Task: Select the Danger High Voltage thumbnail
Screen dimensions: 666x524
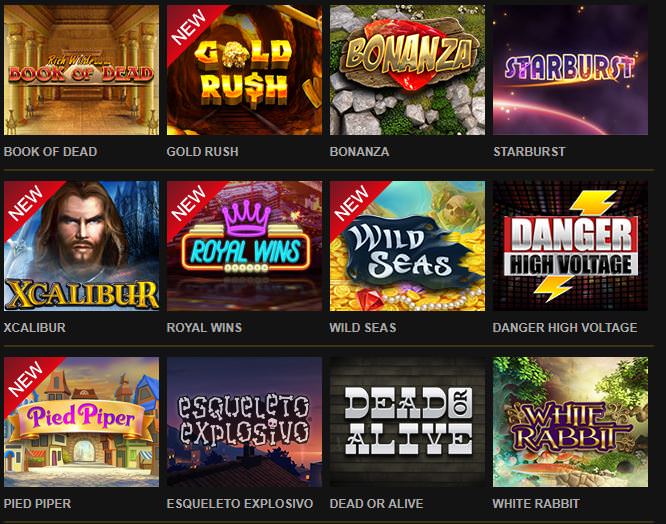Action: (570, 246)
